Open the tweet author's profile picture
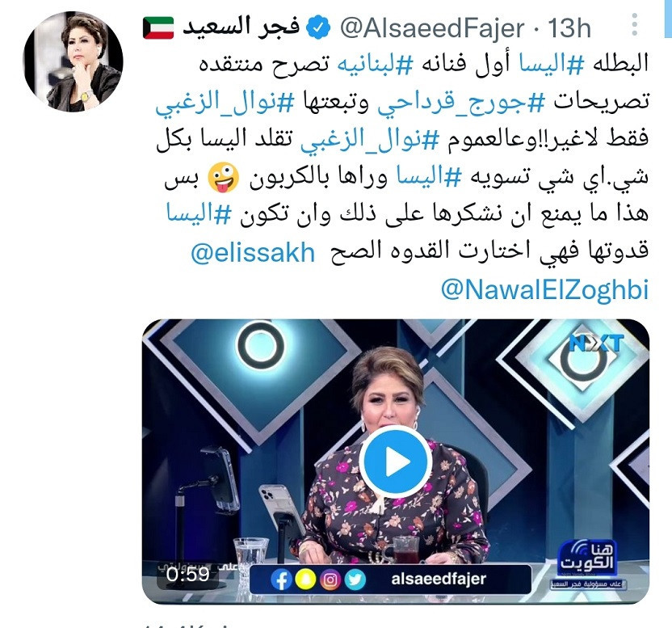 coord(73,61)
